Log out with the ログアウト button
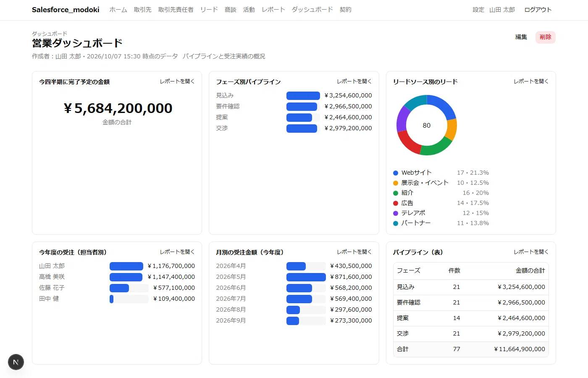Image resolution: width=588 pixels, height=378 pixels. tap(538, 10)
